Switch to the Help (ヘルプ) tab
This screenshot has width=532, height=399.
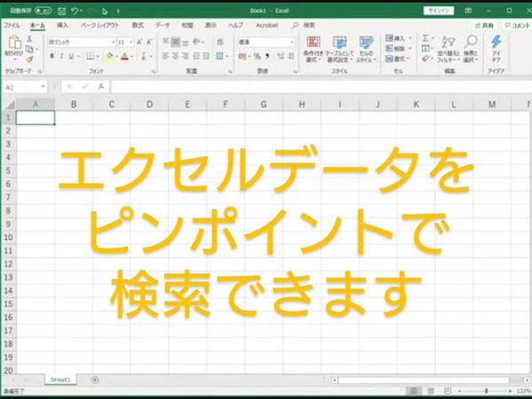point(235,25)
